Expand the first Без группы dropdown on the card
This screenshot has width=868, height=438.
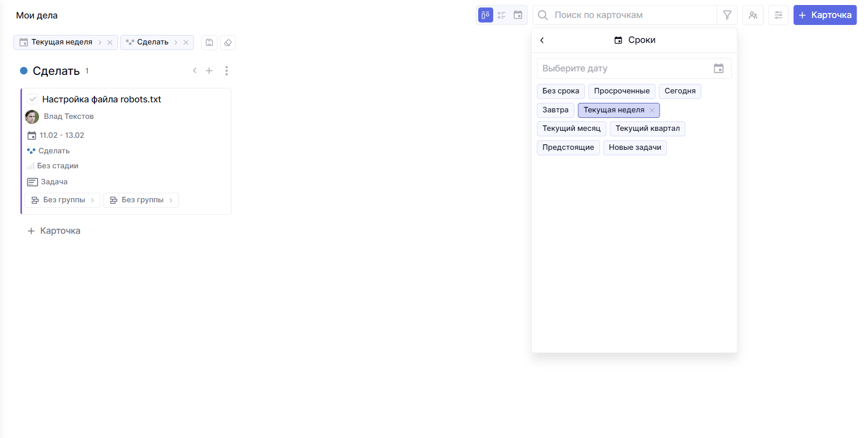point(63,200)
